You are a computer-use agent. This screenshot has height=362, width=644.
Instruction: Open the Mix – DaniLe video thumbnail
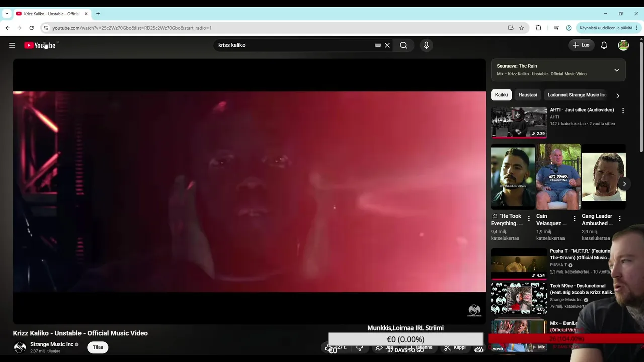pyautogui.click(x=519, y=335)
